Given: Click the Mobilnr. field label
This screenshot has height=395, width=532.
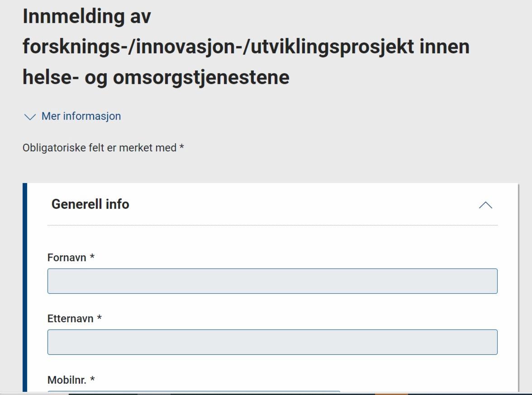Looking at the screenshot, I should tap(66, 380).
